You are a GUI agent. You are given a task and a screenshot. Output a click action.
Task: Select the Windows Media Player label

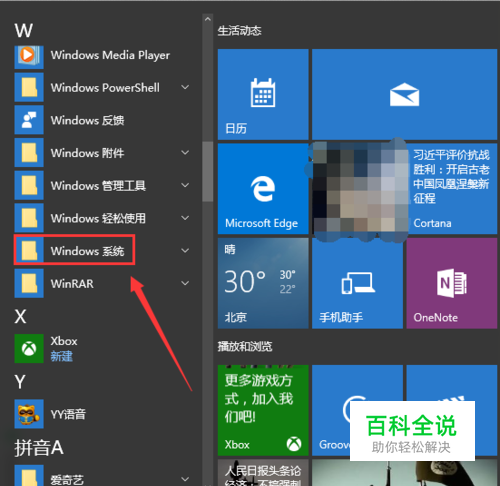click(110, 55)
